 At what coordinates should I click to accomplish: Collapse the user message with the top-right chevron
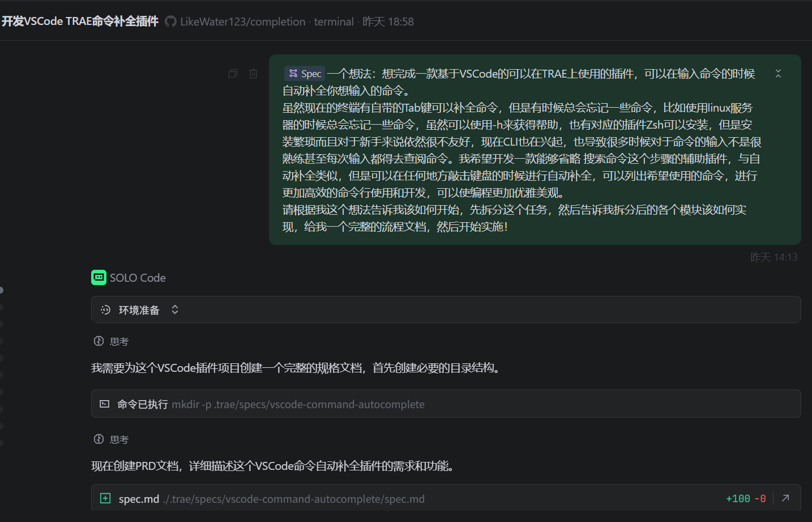778,74
